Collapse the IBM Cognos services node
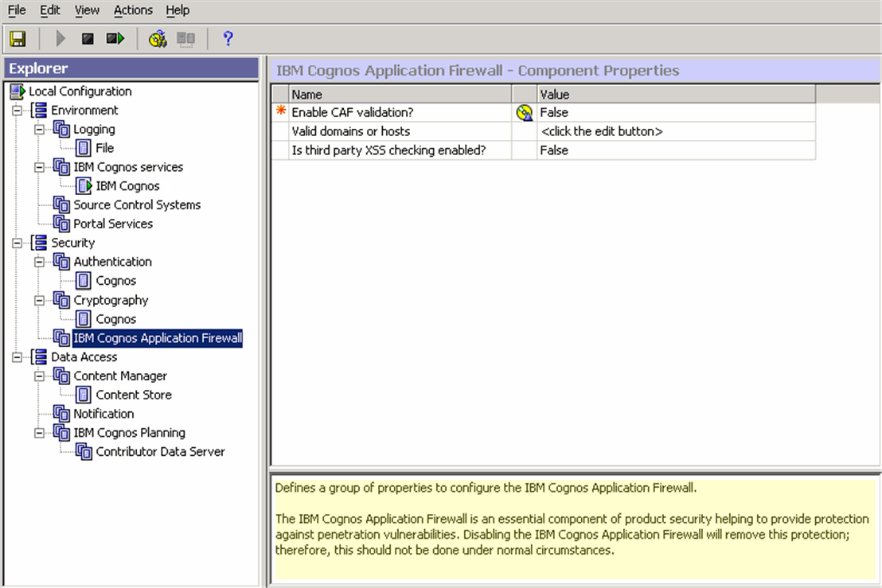 tap(39, 168)
